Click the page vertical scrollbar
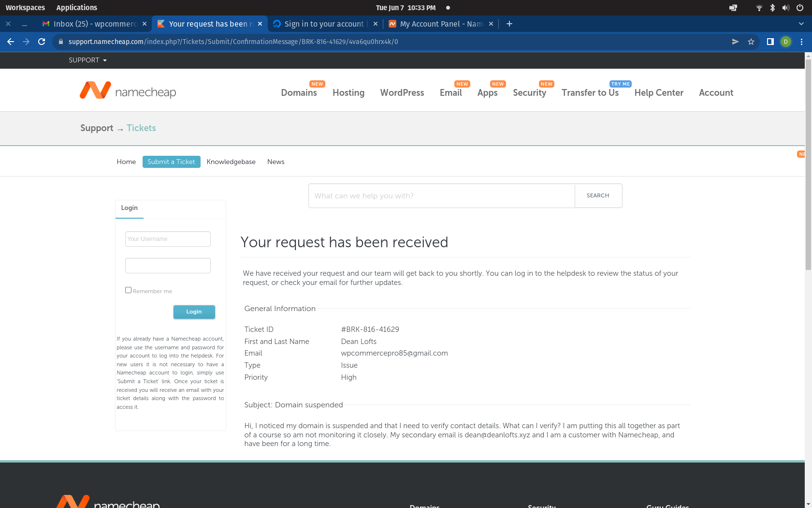The height and width of the screenshot is (508, 812). [x=808, y=164]
